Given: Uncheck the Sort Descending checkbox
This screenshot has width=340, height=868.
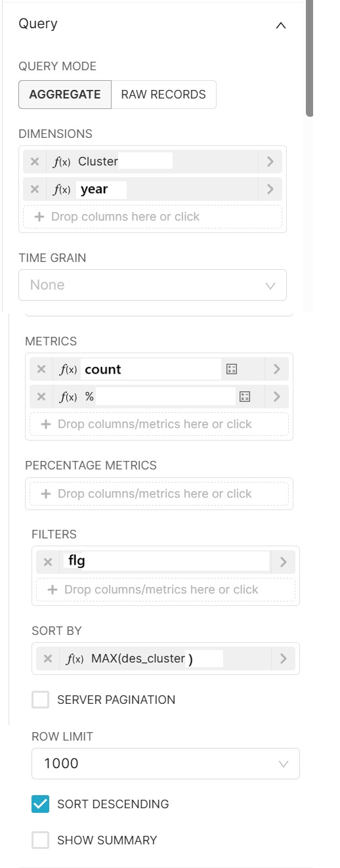Looking at the screenshot, I should tap(41, 804).
